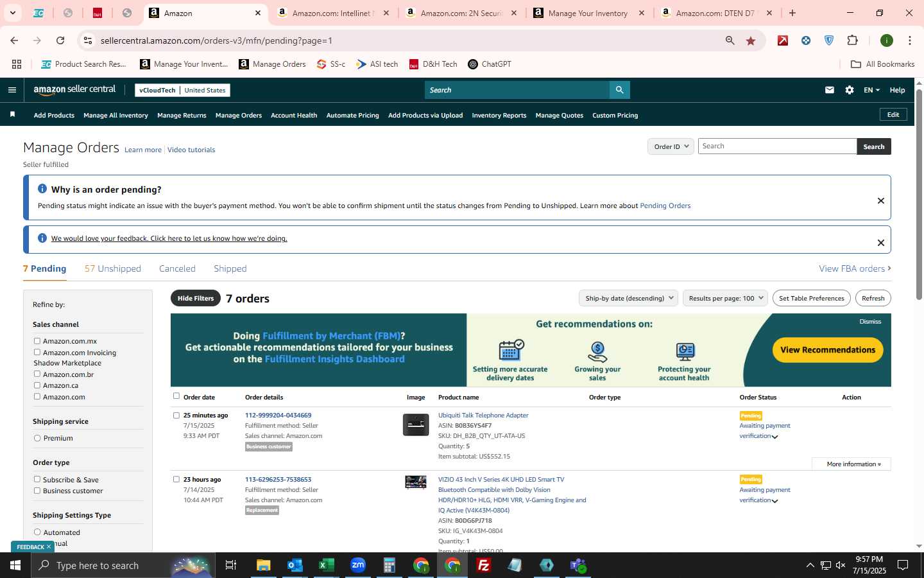Screen dimensions: 924x578
Task: Switch to the Manage Your Inventory browser tab
Action: click(588, 13)
